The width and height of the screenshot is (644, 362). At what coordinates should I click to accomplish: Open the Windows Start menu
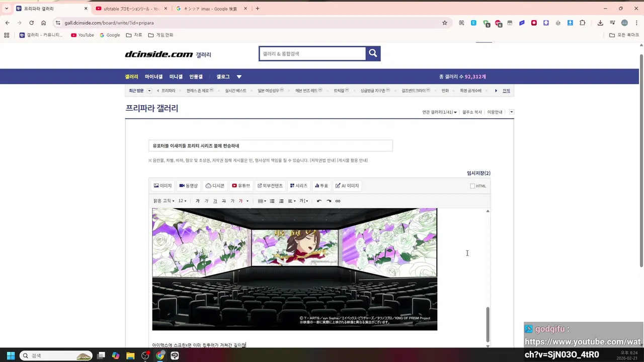coord(11,355)
